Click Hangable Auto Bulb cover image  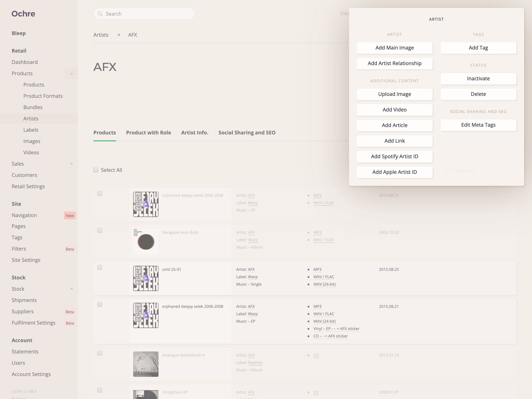coord(146,241)
